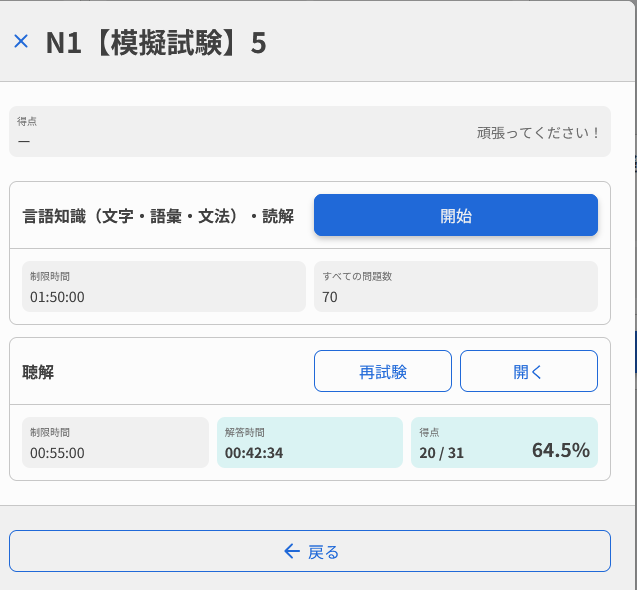Click the N1【模擬試験】5 title
The width and height of the screenshot is (637, 590).
point(156,42)
